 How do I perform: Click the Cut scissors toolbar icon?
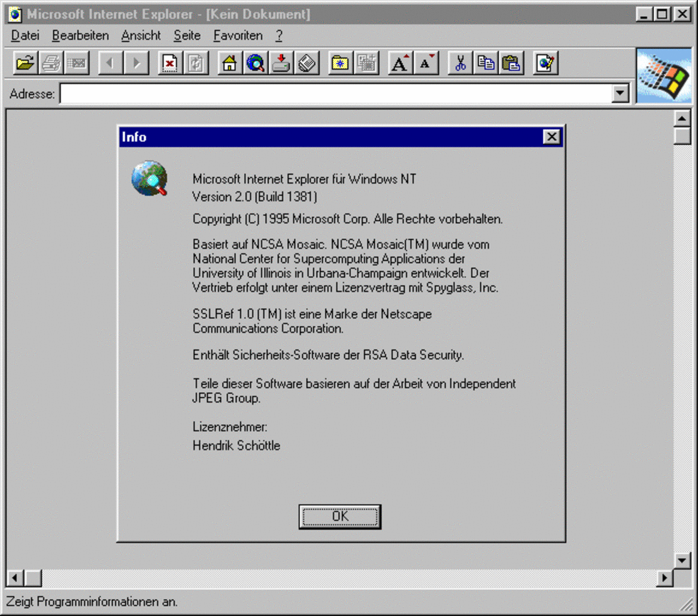(460, 63)
